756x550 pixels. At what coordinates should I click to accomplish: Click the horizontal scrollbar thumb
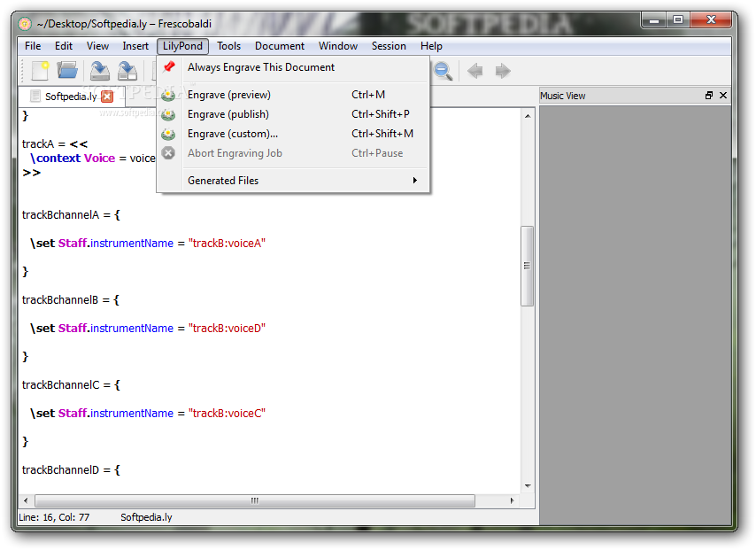click(x=255, y=500)
